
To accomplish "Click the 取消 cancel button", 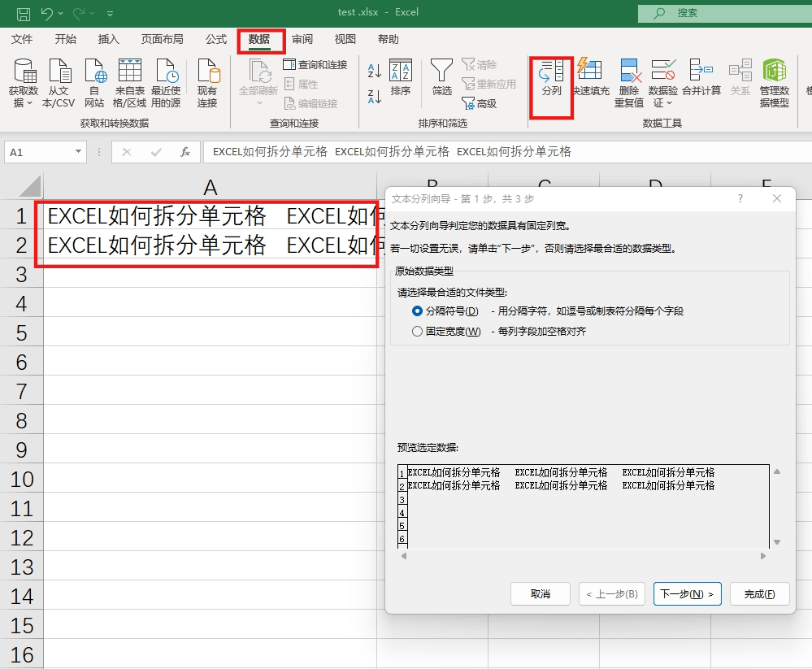I will pos(541,594).
